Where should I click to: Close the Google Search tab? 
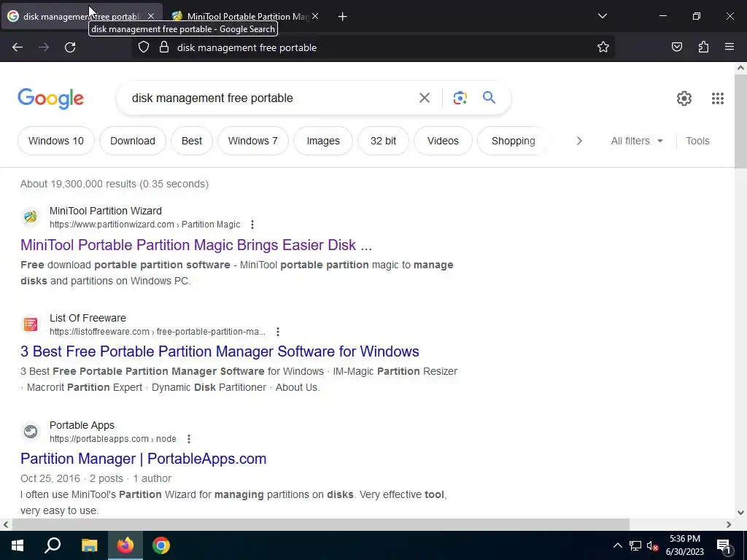coord(151,16)
